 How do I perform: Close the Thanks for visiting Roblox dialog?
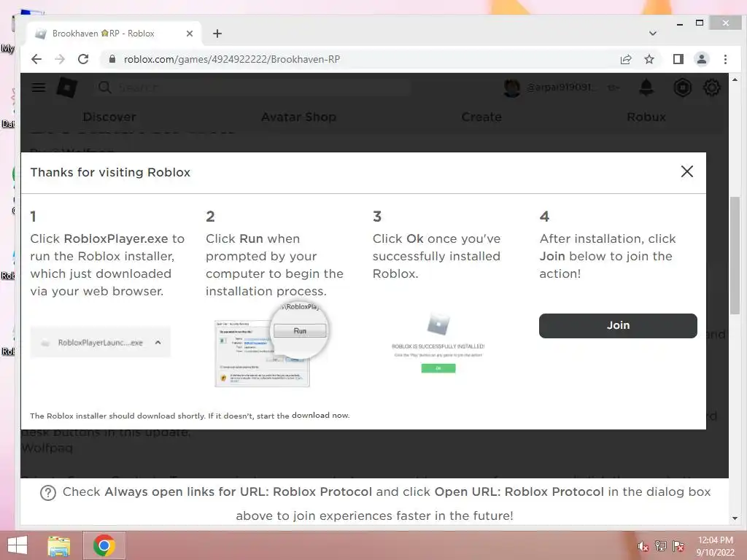tap(686, 171)
